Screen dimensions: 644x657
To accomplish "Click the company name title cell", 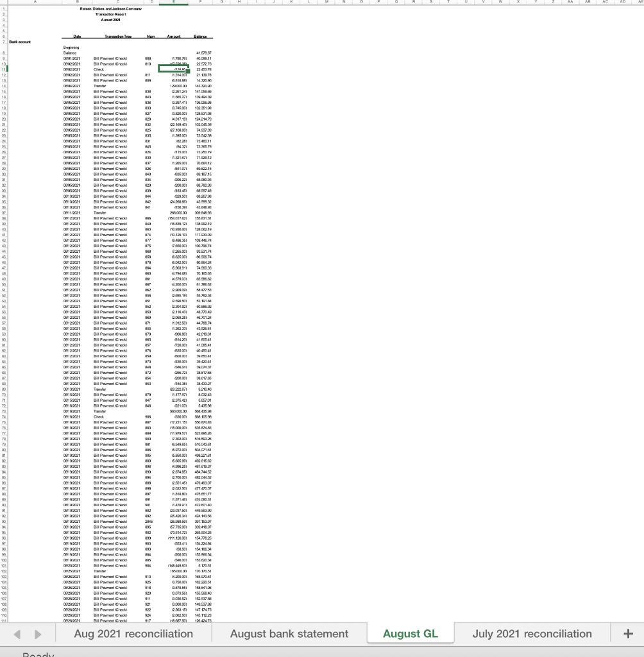I will [110, 9].
